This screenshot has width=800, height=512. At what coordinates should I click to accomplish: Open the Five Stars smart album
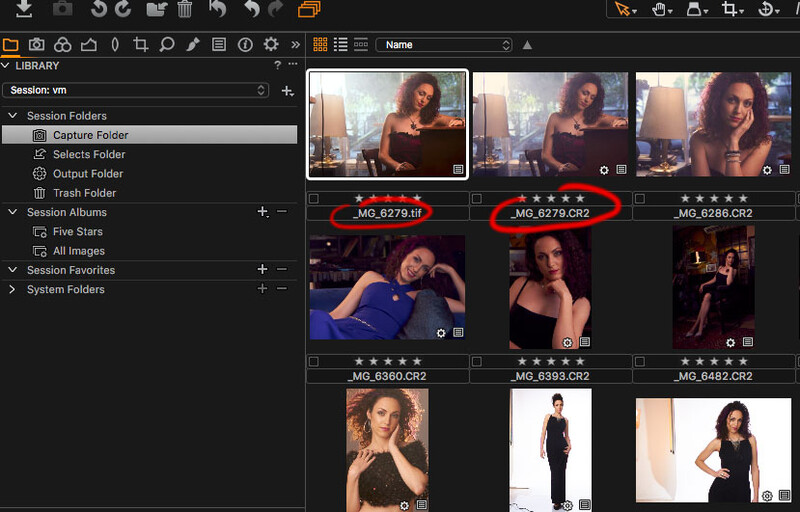click(x=78, y=232)
